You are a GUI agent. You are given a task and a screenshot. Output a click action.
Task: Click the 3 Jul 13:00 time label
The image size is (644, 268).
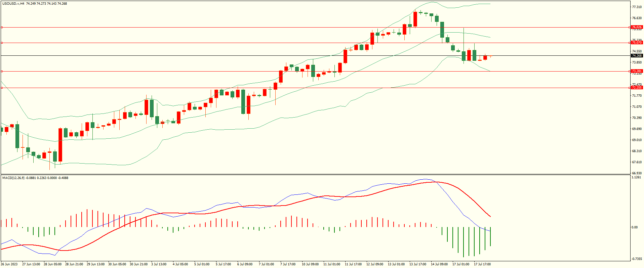159,264
